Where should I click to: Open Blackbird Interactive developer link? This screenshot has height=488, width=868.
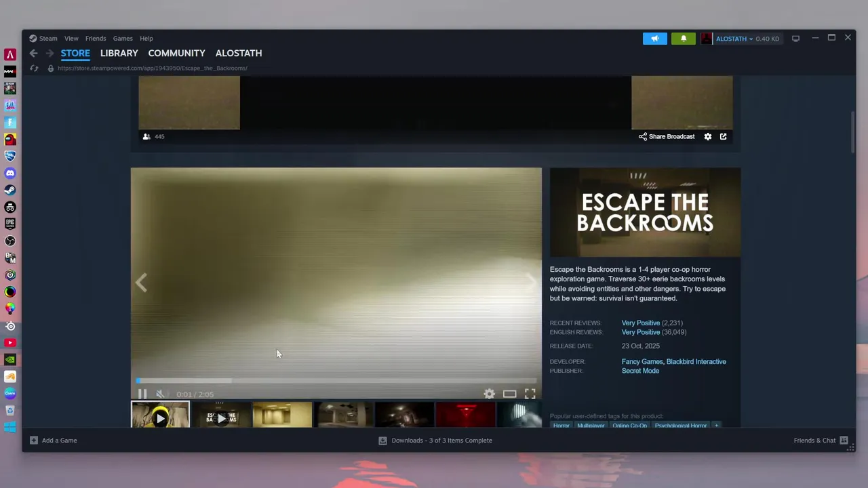click(696, 361)
